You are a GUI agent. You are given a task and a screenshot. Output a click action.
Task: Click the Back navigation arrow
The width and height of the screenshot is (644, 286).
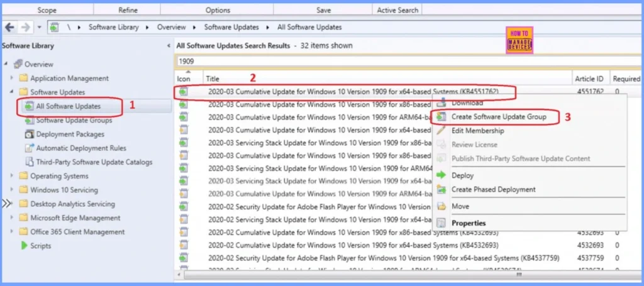point(9,28)
